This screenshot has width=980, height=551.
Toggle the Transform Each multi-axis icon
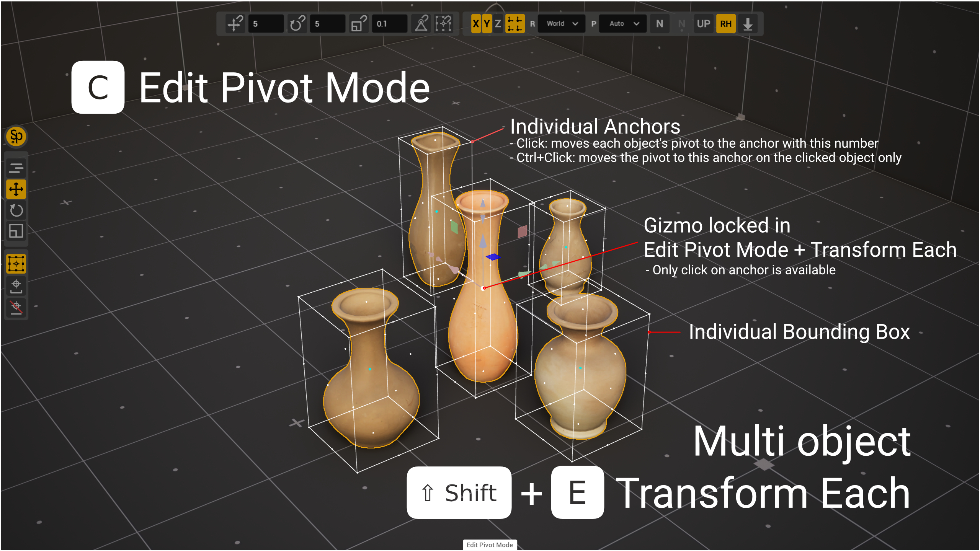coord(515,24)
